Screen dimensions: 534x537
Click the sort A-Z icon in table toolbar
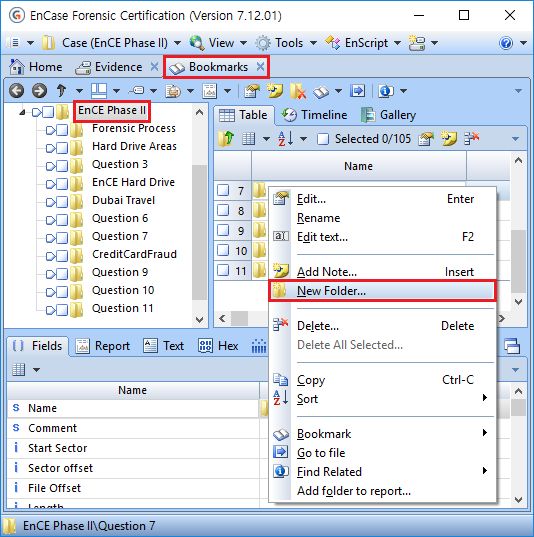coord(285,139)
